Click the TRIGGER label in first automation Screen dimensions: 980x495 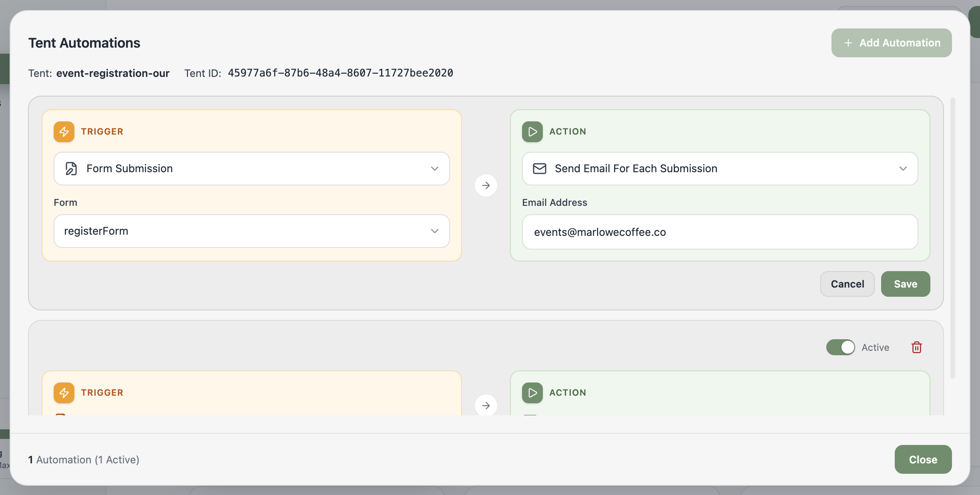tap(102, 132)
